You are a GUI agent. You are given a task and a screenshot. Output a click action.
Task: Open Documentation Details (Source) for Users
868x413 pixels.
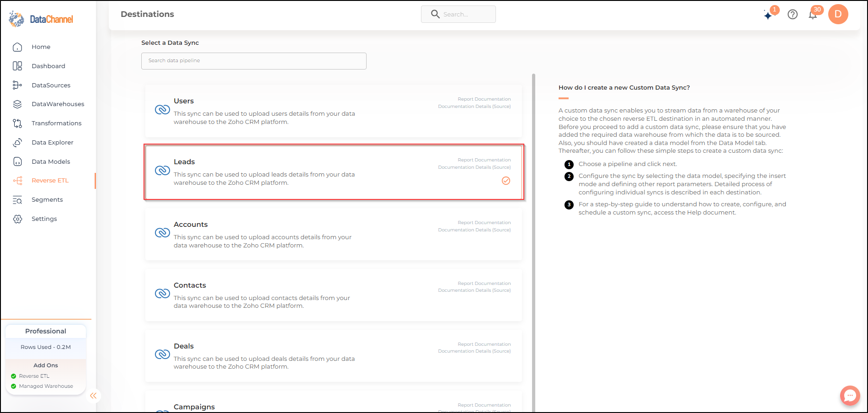(474, 107)
